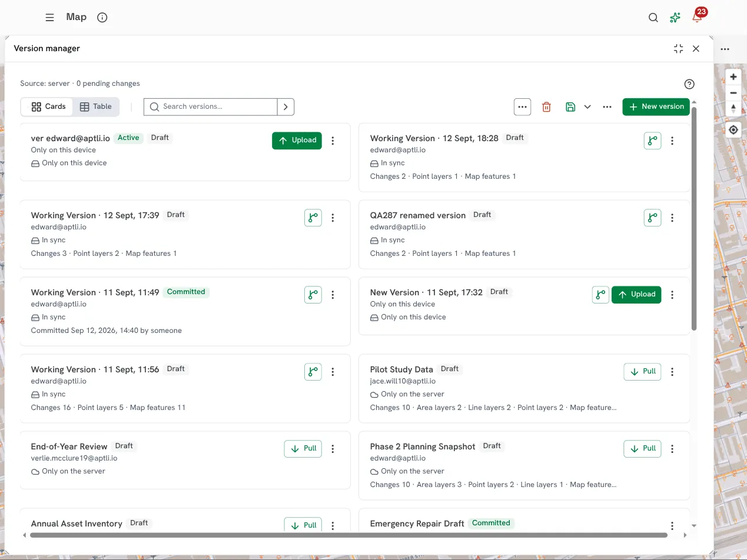The width and height of the screenshot is (747, 560).
Task: Zoom out on the map
Action: [x=733, y=93]
